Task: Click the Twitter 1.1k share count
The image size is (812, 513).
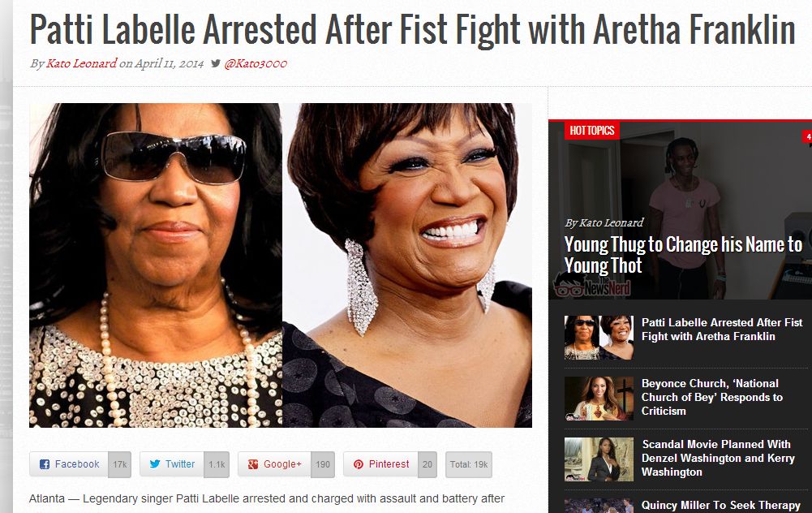Action: [217, 464]
